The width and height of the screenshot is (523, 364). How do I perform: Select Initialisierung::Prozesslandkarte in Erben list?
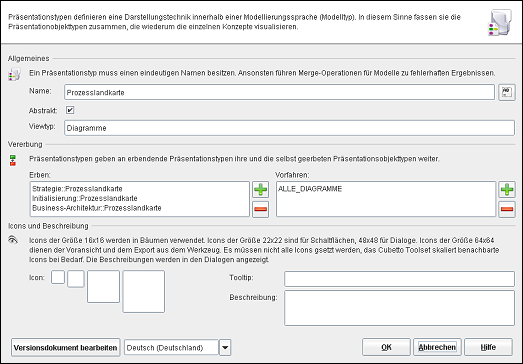pyautogui.click(x=85, y=199)
